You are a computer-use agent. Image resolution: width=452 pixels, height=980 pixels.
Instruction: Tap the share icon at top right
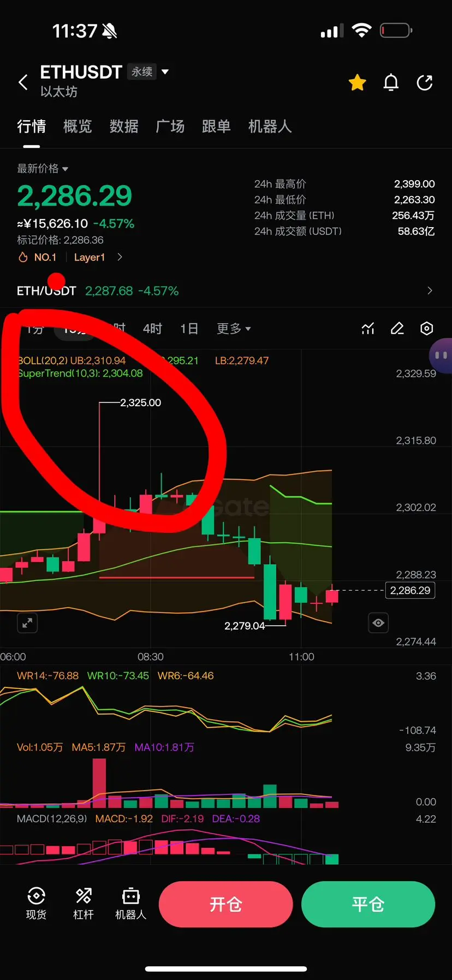pos(425,82)
